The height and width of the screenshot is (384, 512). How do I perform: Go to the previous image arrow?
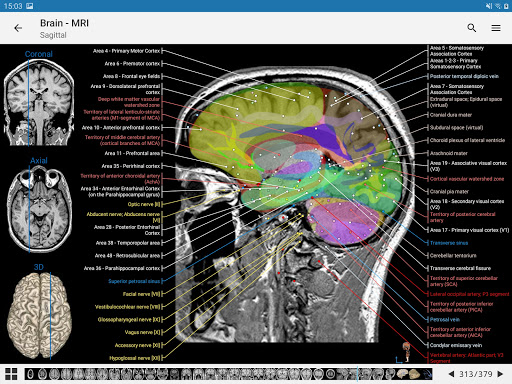pyautogui.click(x=451, y=374)
